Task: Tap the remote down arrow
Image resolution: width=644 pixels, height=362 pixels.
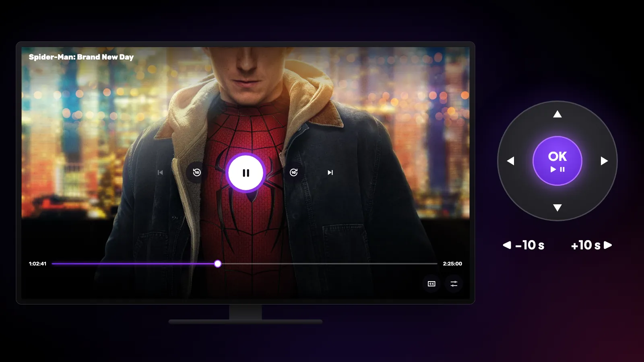Action: [557, 208]
